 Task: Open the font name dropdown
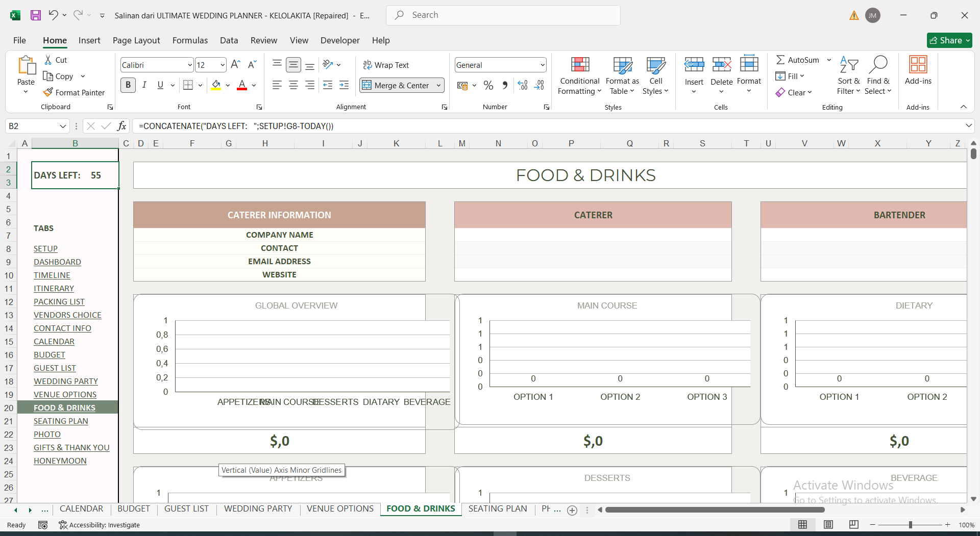click(x=190, y=65)
